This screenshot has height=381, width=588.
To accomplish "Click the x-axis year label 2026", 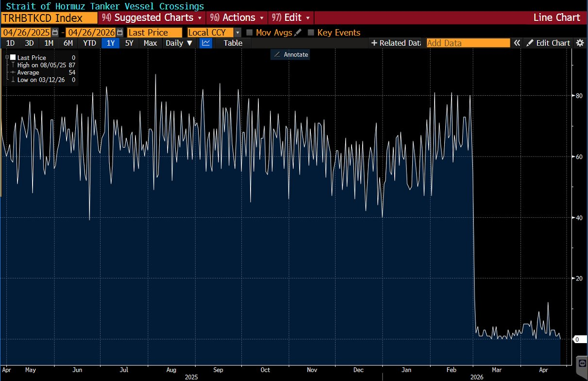I will pyautogui.click(x=476, y=377).
